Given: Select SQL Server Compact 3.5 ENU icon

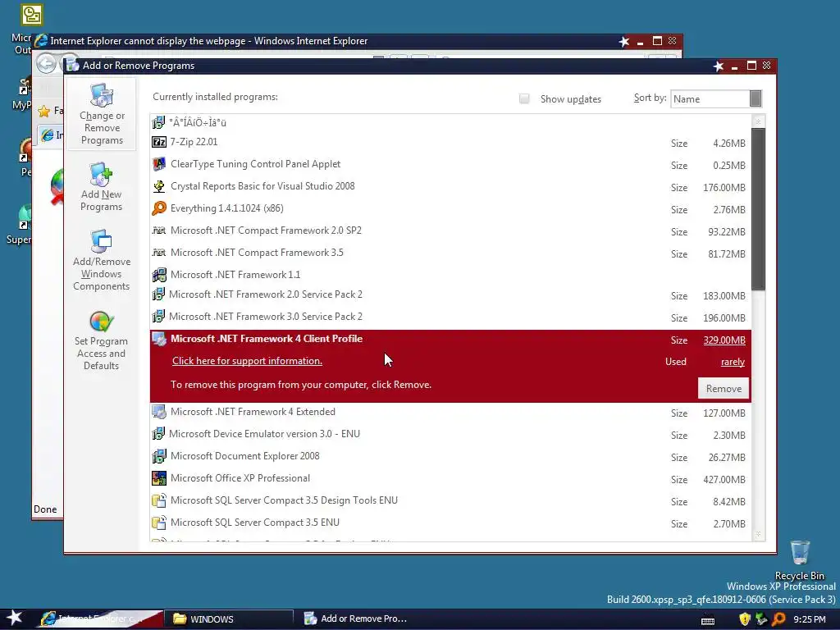Looking at the screenshot, I should (159, 523).
